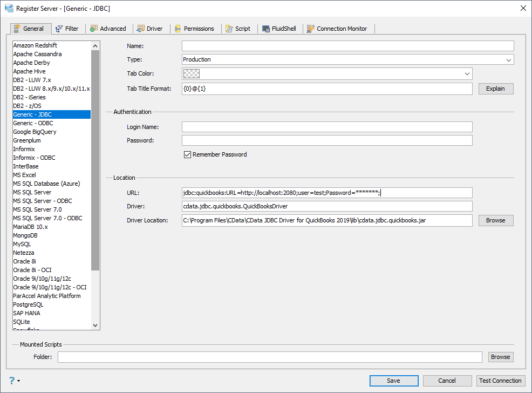The height and width of the screenshot is (393, 532).
Task: Click the Connection Monitor tab icon
Action: pos(311,29)
